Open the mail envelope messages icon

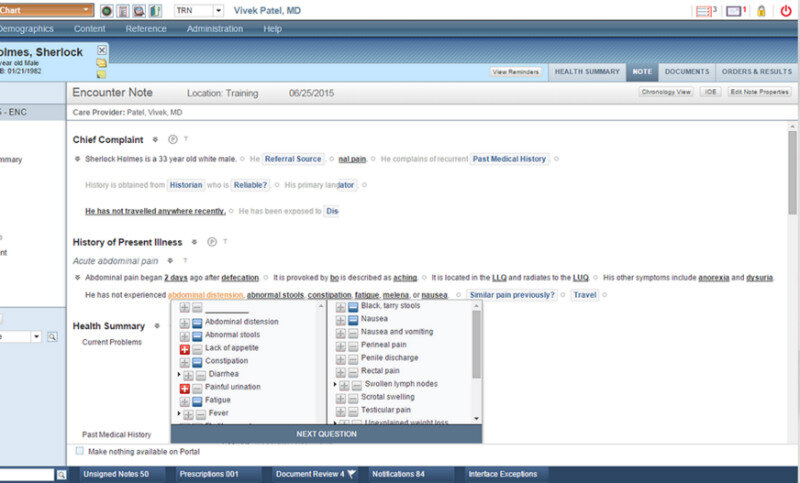[733, 10]
